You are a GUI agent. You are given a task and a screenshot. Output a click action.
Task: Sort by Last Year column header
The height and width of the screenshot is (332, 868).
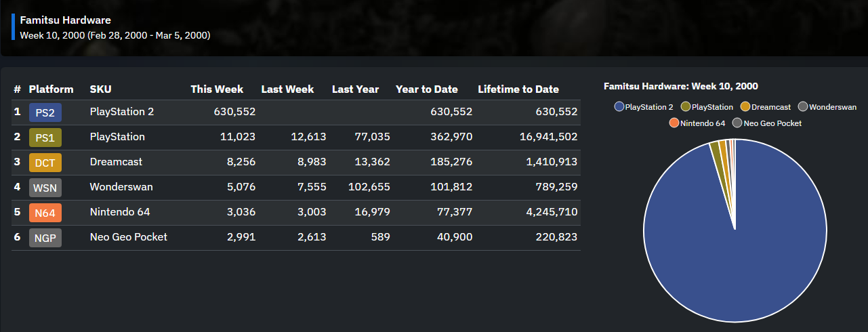click(x=356, y=89)
